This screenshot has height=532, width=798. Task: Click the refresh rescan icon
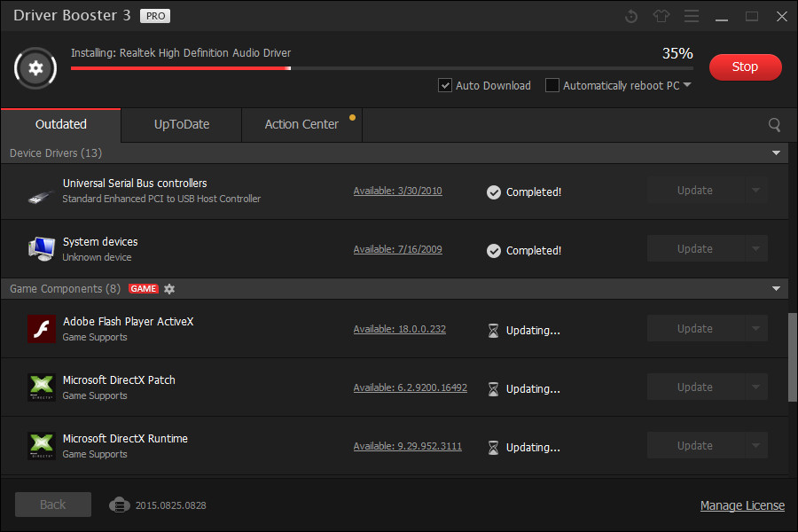click(630, 15)
